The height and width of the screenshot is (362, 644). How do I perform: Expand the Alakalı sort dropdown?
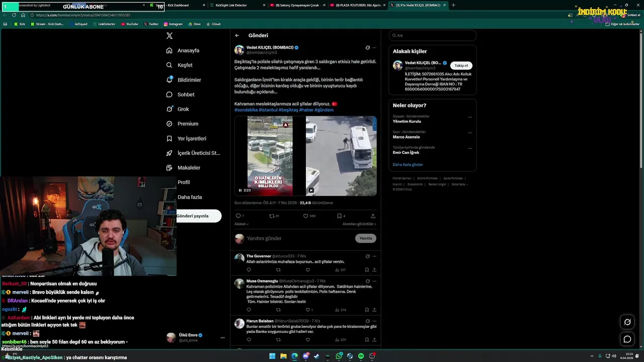coord(242,224)
